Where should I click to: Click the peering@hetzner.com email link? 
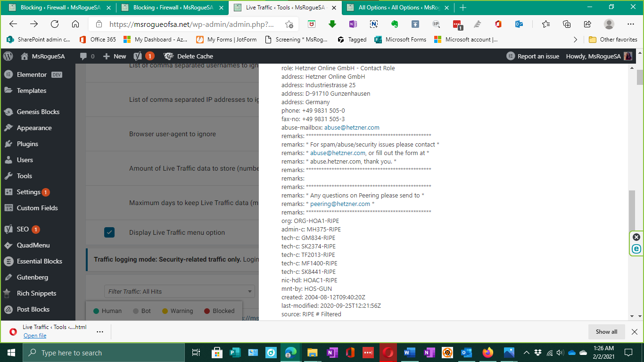(x=340, y=204)
